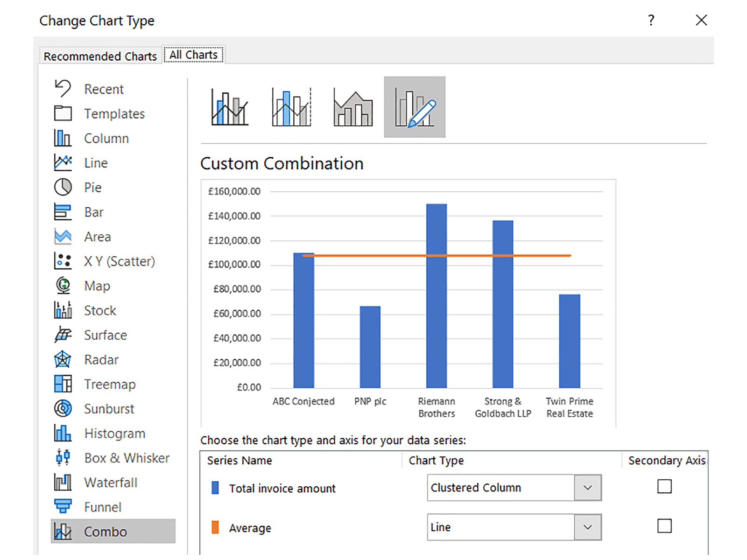Select the Treemap chart category
Image resolution: width=747 pixels, height=560 pixels.
[110, 385]
